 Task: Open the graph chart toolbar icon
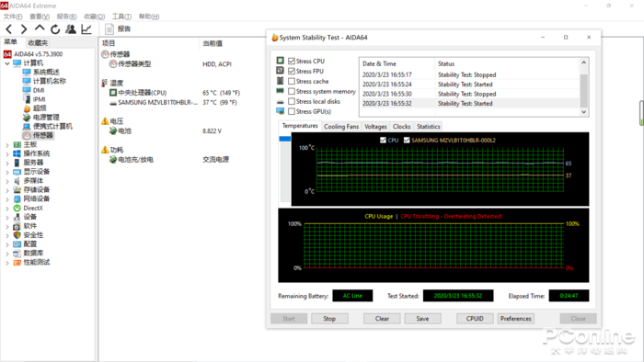pos(86,29)
